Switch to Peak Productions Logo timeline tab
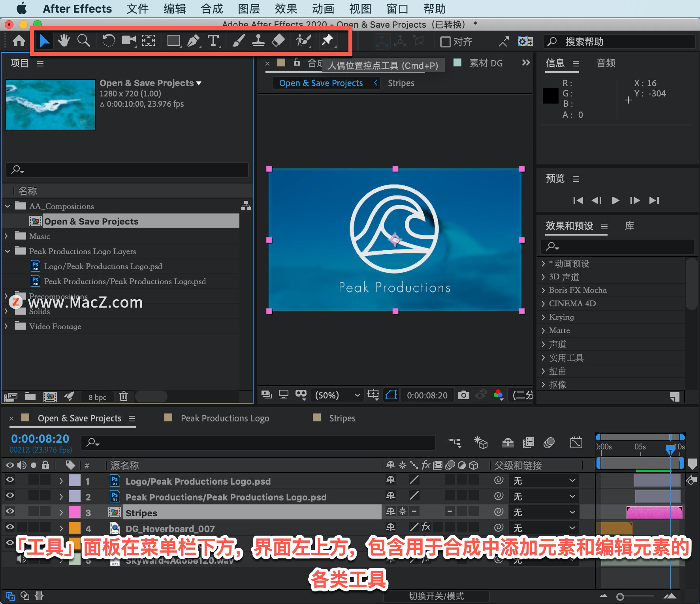The width and height of the screenshot is (700, 604). click(x=225, y=418)
